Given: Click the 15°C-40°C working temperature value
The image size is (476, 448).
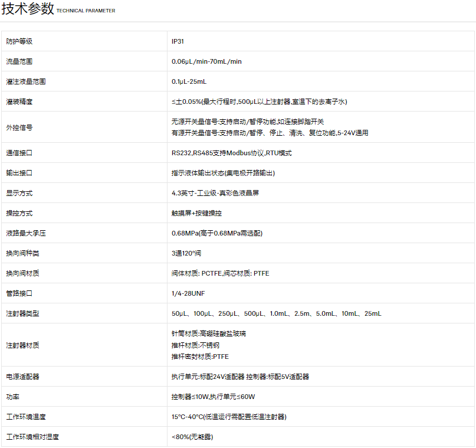Looking at the screenshot, I should [x=229, y=417].
